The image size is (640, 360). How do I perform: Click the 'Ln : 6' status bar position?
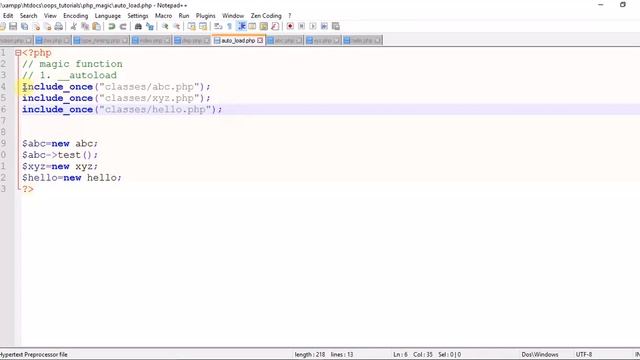coord(400,355)
